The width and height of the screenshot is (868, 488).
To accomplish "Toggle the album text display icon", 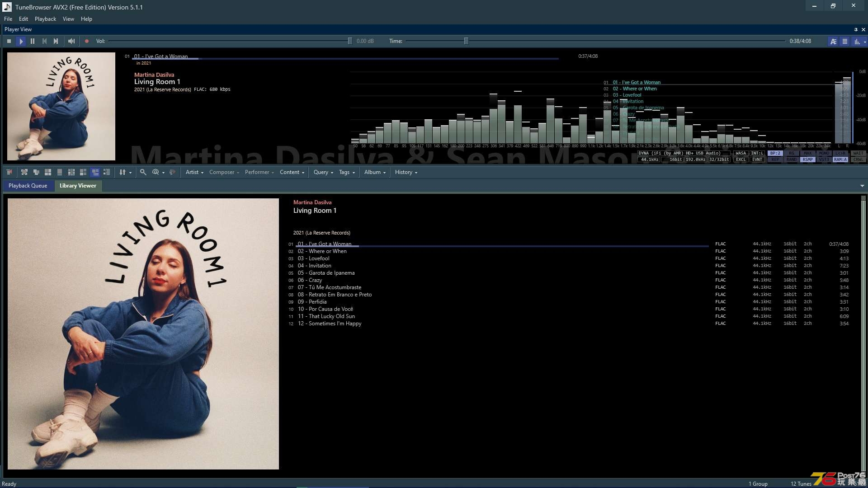I will [833, 41].
